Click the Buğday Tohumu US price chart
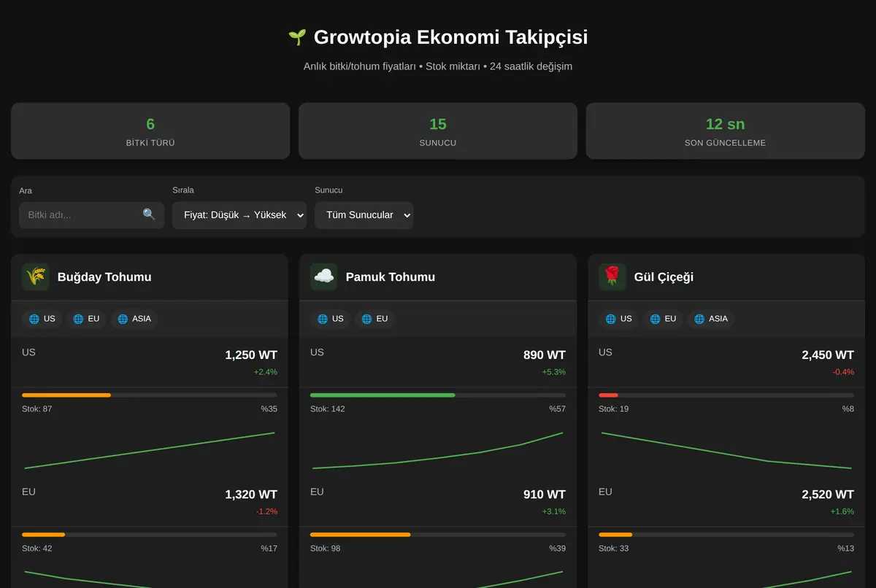The image size is (876, 588). (x=150, y=450)
